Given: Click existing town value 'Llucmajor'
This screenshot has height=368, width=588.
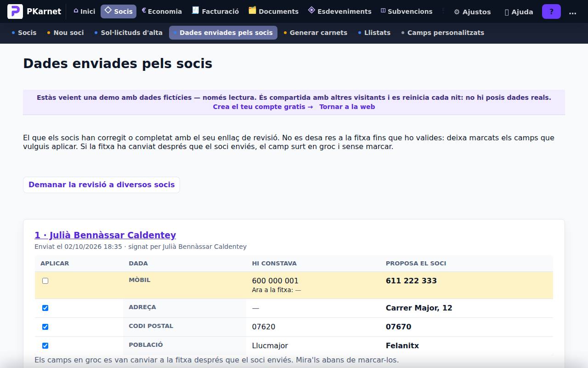Looking at the screenshot, I should (270, 345).
